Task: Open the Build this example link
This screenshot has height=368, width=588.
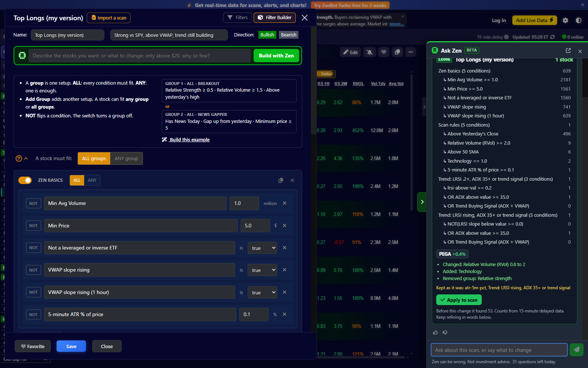Action: (x=186, y=140)
